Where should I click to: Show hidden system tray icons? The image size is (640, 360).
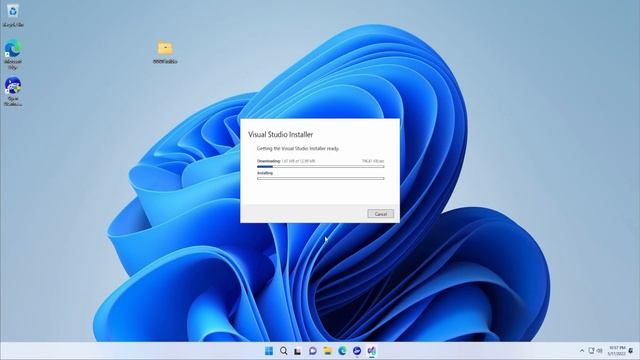tap(582, 351)
